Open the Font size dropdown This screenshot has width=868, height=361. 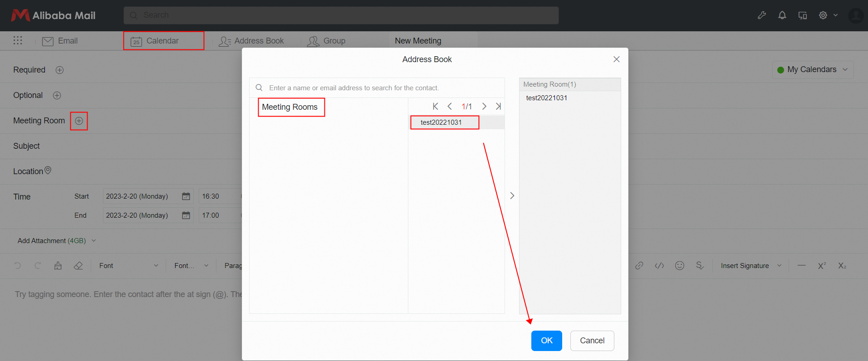coord(191,266)
